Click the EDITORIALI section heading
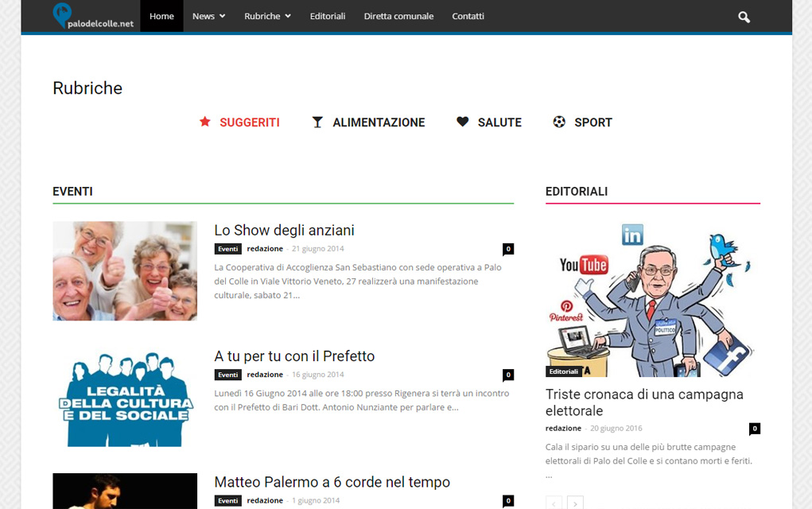Screen dimensions: 812x509 tap(577, 192)
